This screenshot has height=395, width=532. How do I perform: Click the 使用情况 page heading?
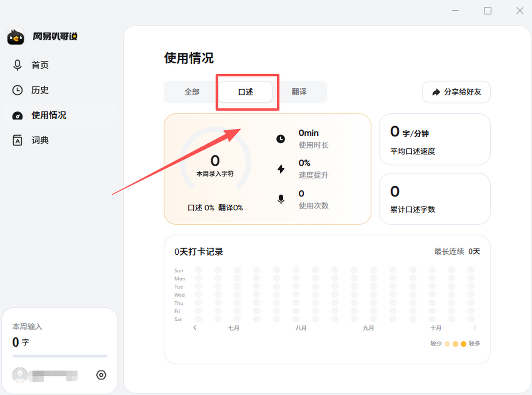click(x=189, y=58)
